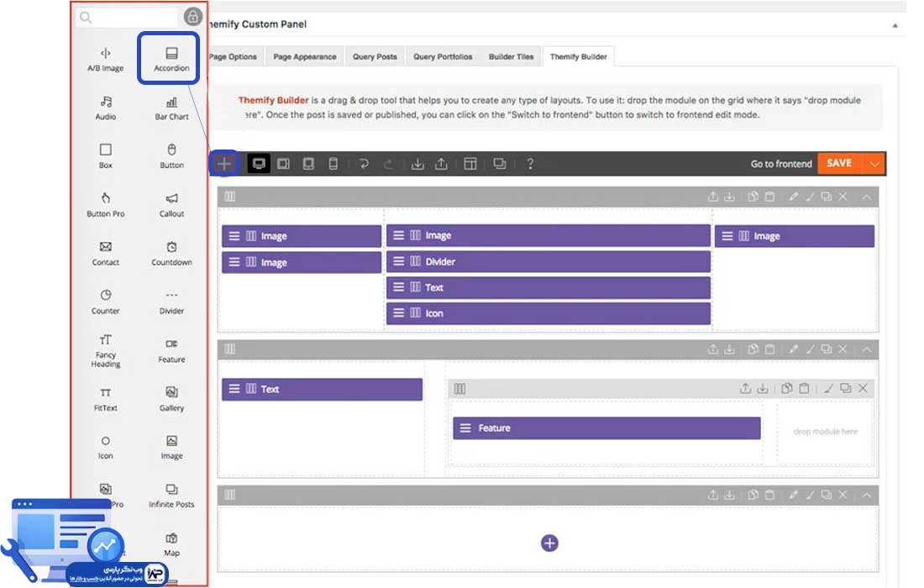Select the Bar Chart module

[171, 108]
